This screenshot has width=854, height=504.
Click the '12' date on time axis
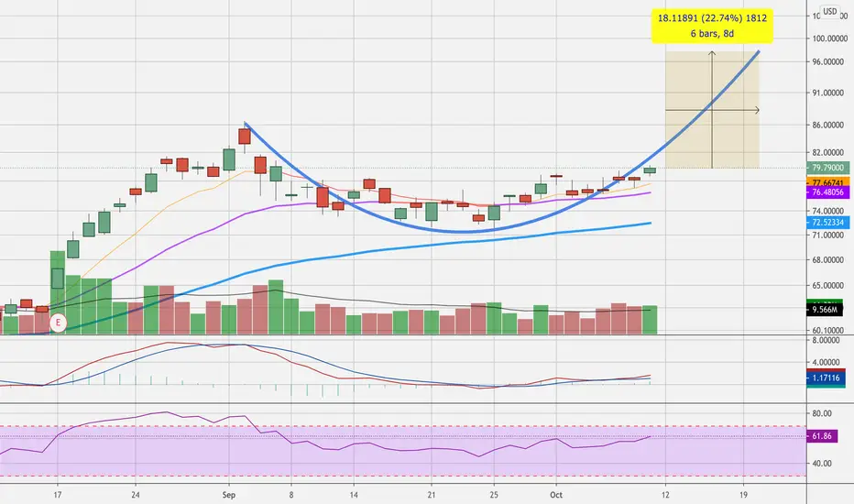pyautogui.click(x=665, y=495)
